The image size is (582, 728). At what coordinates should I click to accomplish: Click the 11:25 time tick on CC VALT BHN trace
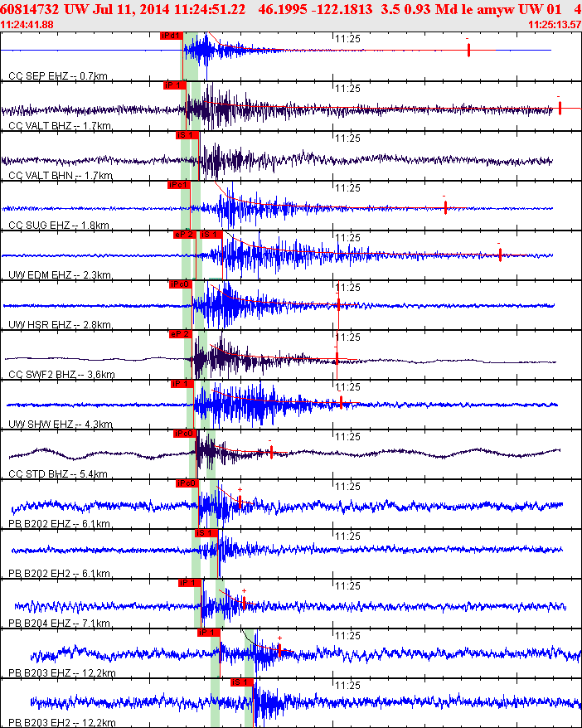click(347, 138)
